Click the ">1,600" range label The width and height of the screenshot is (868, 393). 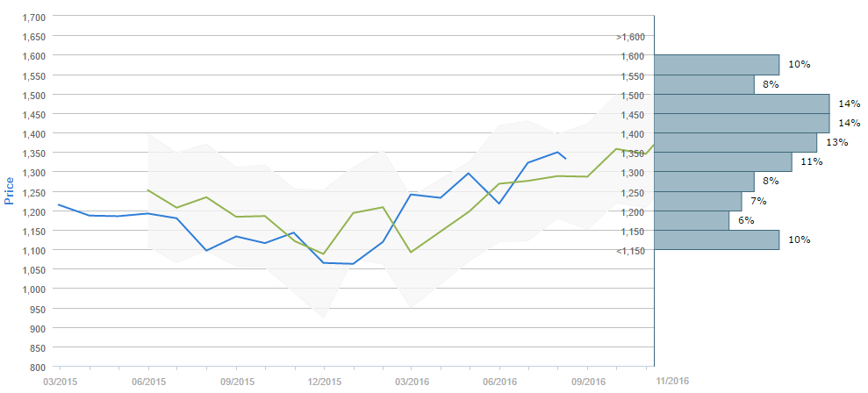(x=630, y=37)
